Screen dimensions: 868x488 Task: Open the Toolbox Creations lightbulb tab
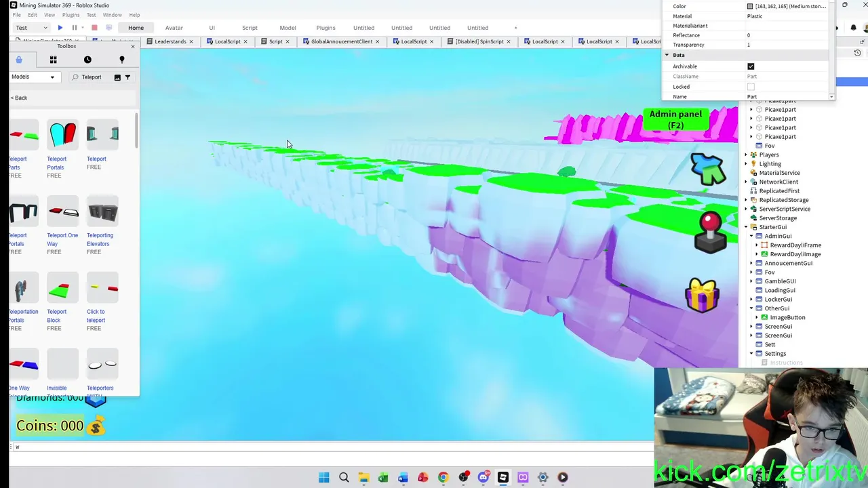[x=122, y=60]
